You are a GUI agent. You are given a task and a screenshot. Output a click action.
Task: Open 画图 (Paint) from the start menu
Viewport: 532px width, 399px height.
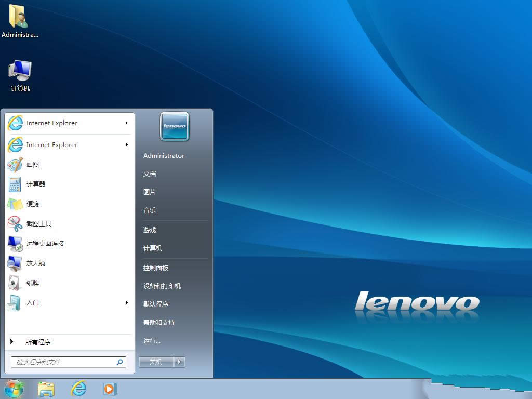point(33,165)
